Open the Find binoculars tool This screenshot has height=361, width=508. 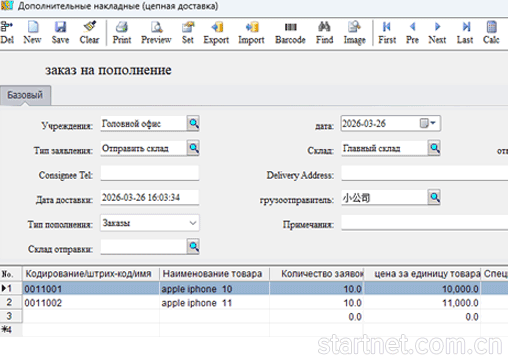[324, 33]
